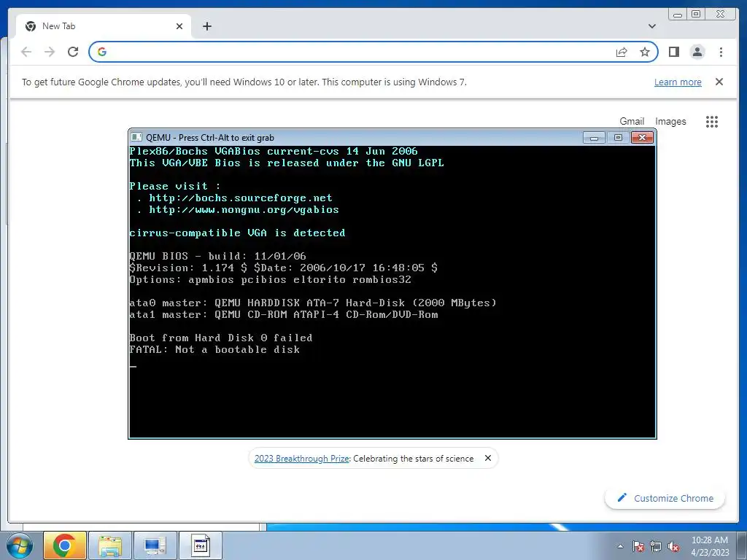Minimize the Chrome window
Image resolution: width=747 pixels, height=560 pixels.
(x=678, y=15)
